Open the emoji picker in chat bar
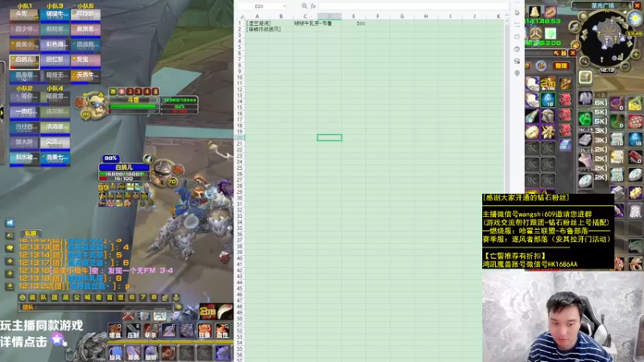The width and height of the screenshot is (644, 362). (x=23, y=298)
